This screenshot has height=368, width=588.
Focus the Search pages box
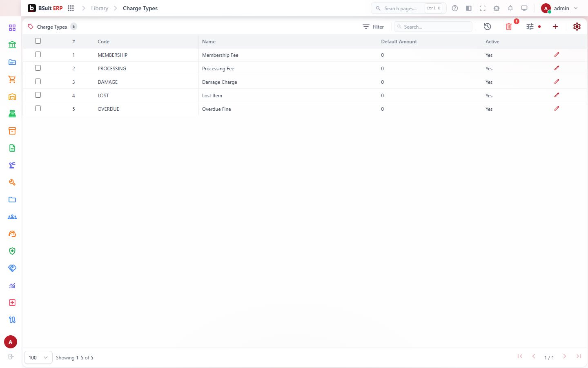pyautogui.click(x=408, y=8)
